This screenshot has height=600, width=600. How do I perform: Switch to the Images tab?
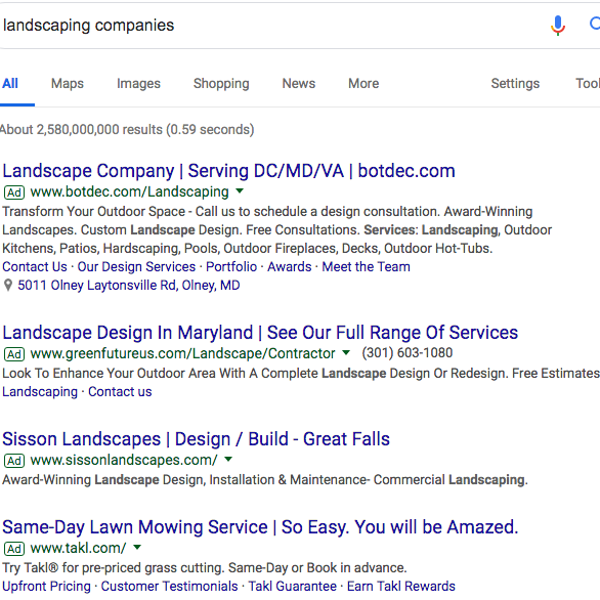click(139, 83)
